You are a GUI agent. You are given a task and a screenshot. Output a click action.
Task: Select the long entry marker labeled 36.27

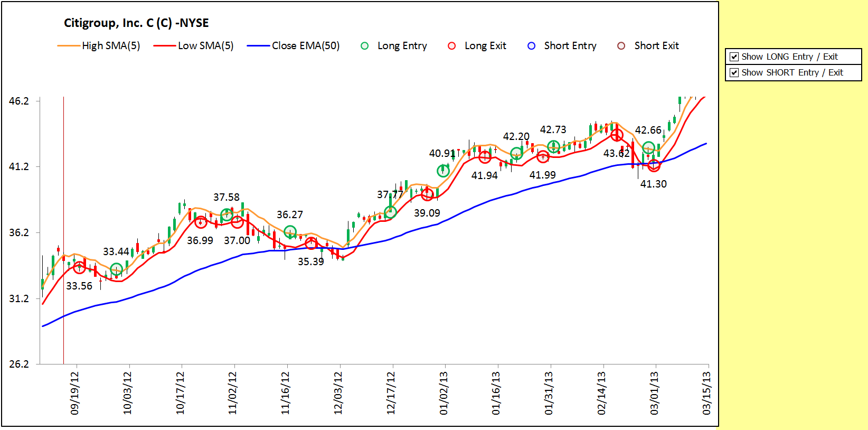point(290,231)
